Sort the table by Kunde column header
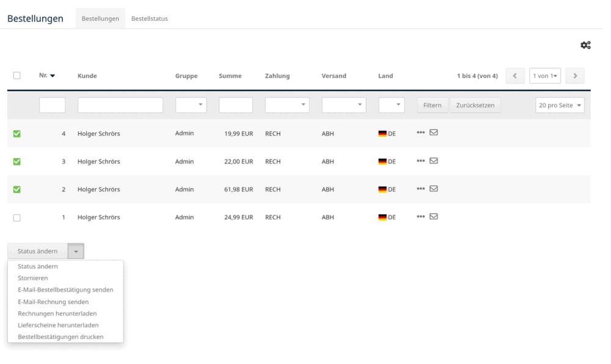 (87, 76)
